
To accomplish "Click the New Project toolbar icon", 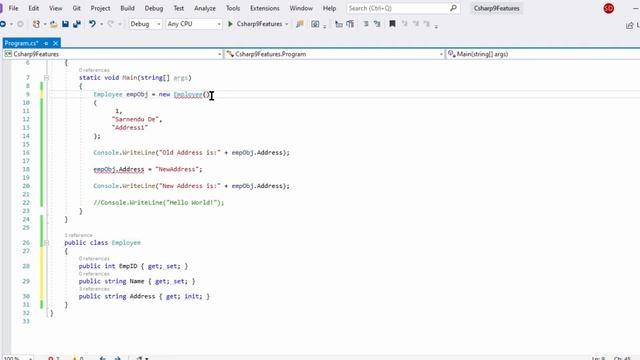I will point(36,24).
